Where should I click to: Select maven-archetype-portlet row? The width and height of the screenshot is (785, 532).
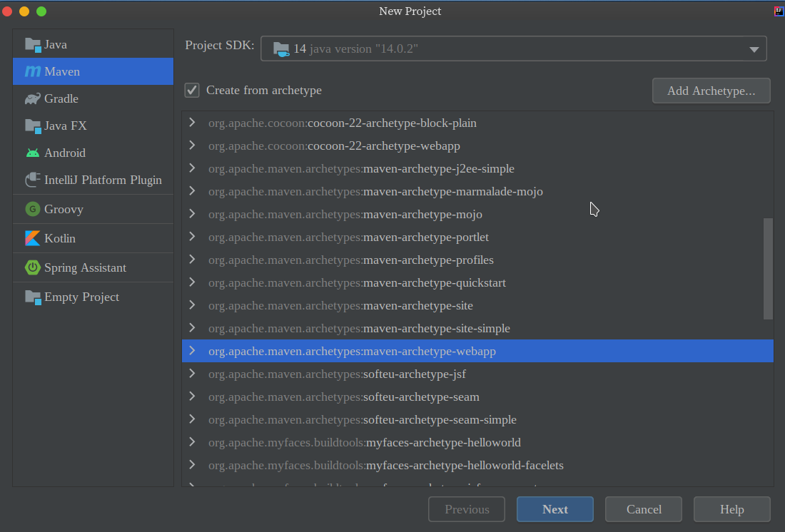point(477,237)
